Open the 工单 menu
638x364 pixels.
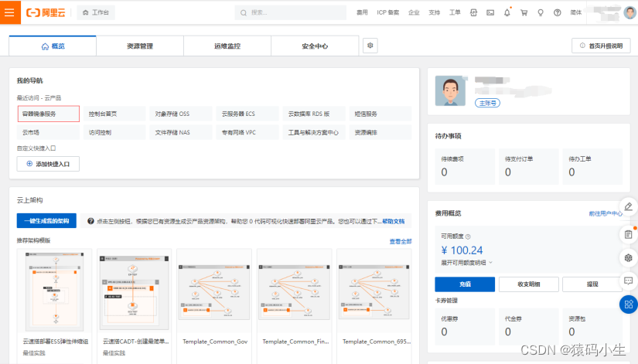(455, 12)
